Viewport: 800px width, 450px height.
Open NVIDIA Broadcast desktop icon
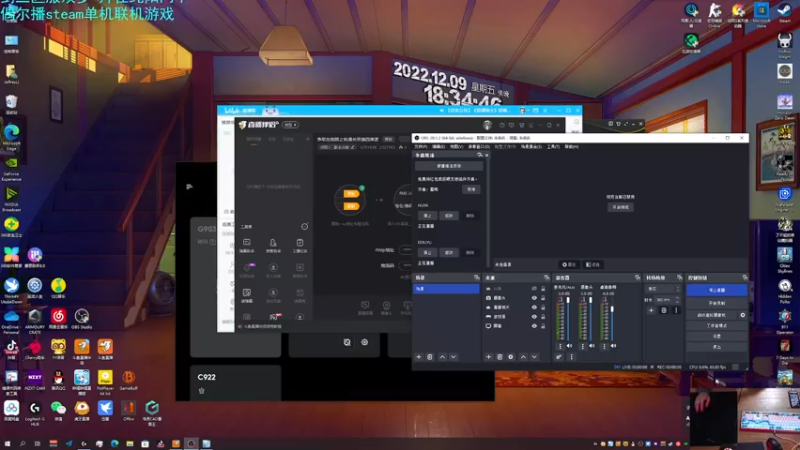point(11,199)
